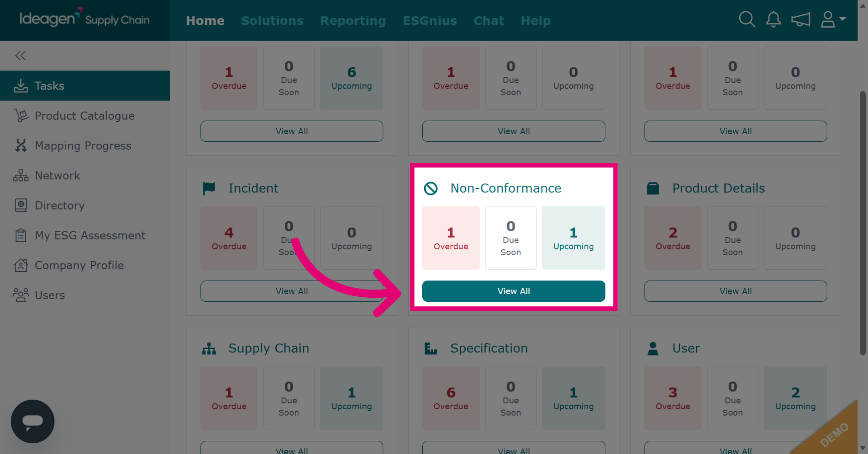The height and width of the screenshot is (454, 868).
Task: Open the search magnifier icon
Action: (x=747, y=19)
